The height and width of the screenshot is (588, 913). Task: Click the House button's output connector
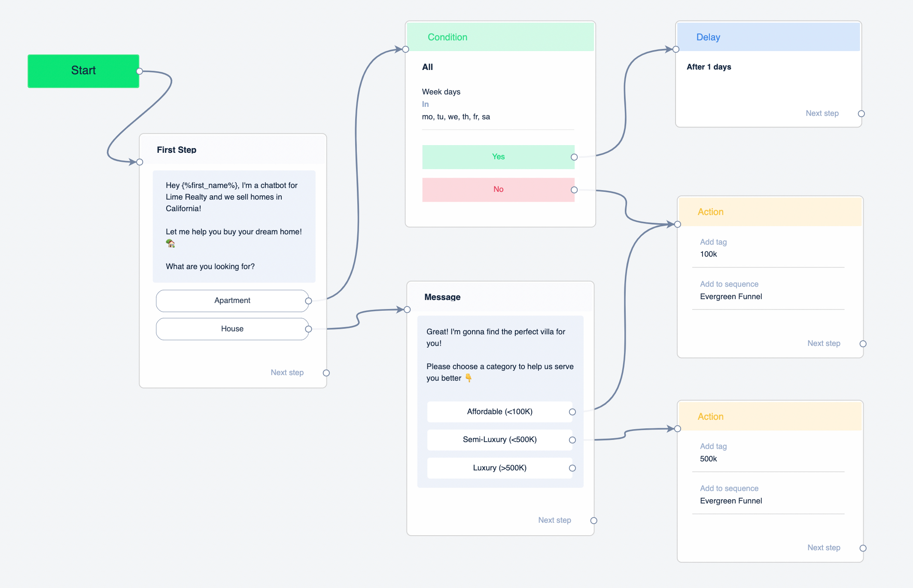[308, 329]
